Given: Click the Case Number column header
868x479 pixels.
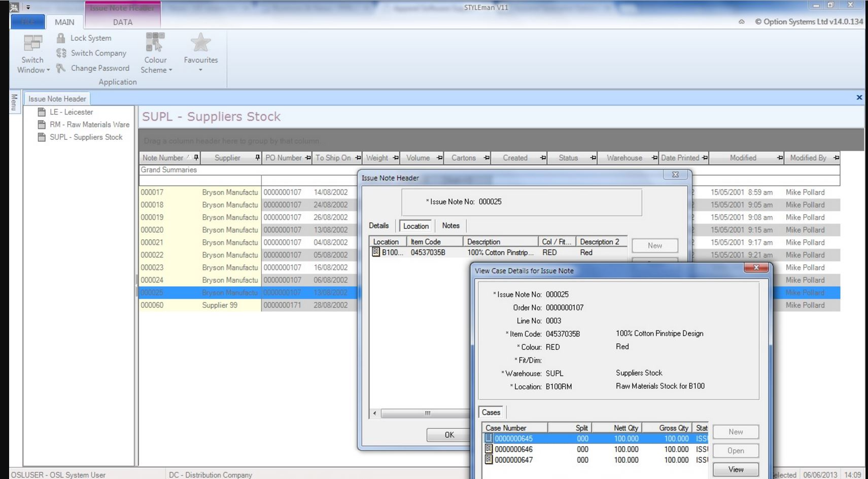Looking at the screenshot, I should point(514,428).
